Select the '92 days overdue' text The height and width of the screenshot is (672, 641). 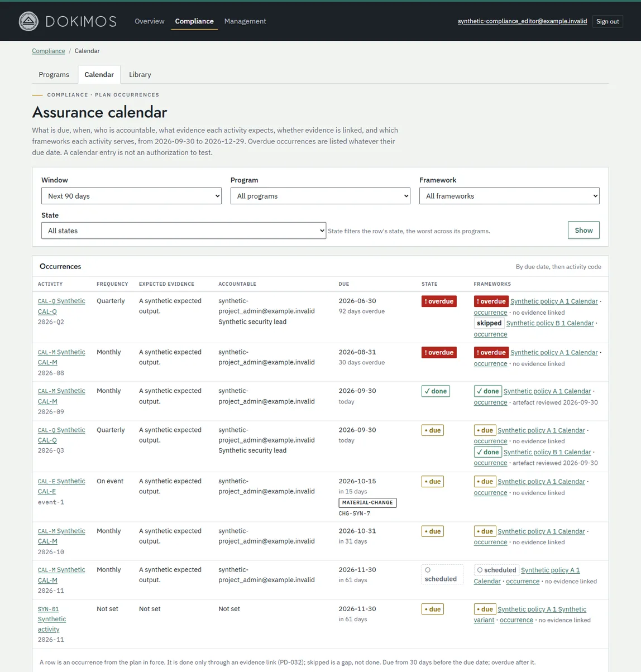click(x=362, y=311)
